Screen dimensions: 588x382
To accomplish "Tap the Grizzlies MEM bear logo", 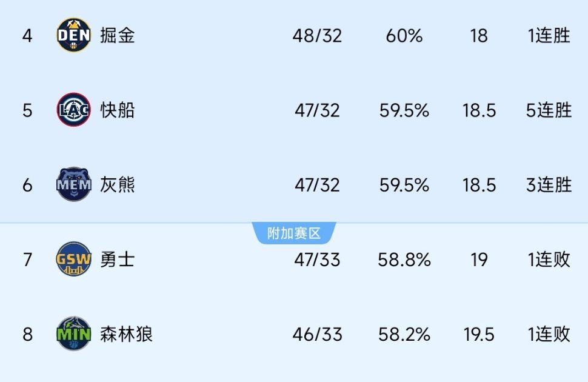I will click(73, 184).
